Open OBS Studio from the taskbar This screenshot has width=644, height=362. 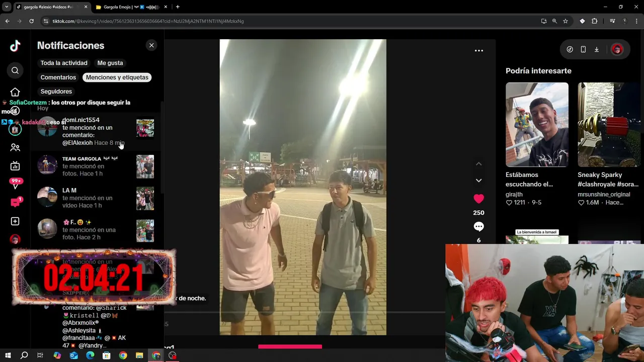pos(173,355)
